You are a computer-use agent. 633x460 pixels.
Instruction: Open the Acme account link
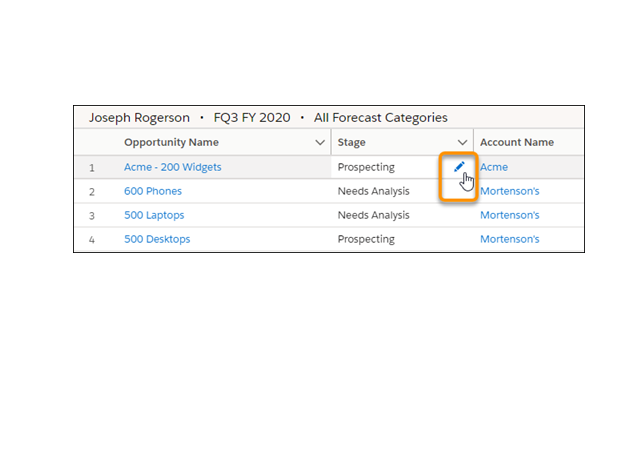pos(494,167)
